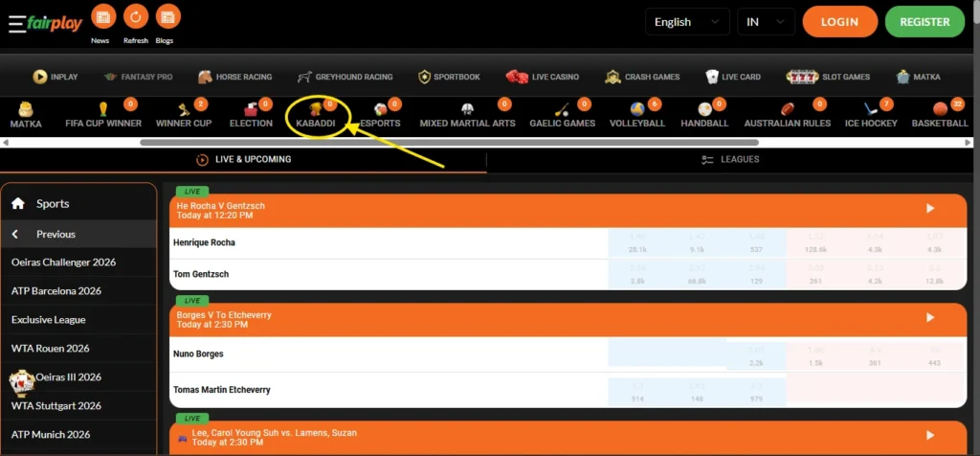Switch to the Live & Upcoming tab

coord(243,160)
